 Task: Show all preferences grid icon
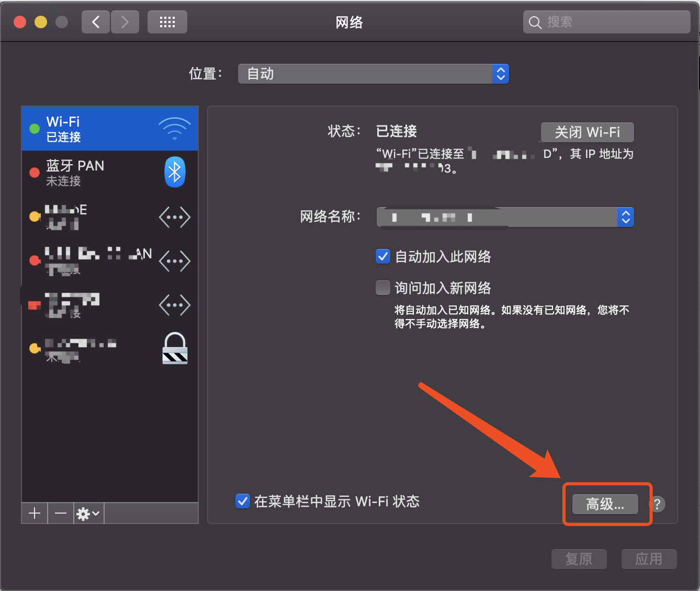point(167,22)
